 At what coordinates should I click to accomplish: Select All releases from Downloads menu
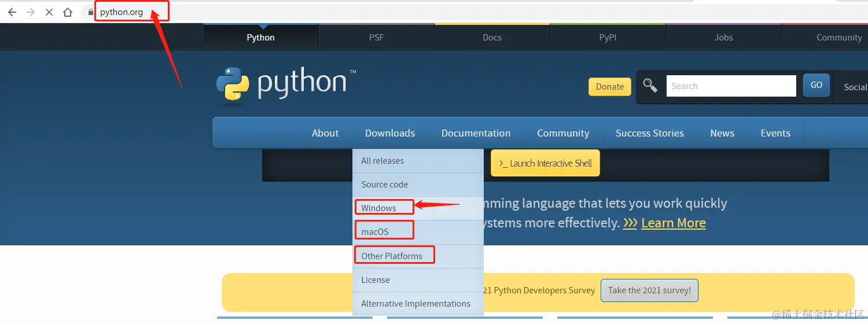point(418,161)
